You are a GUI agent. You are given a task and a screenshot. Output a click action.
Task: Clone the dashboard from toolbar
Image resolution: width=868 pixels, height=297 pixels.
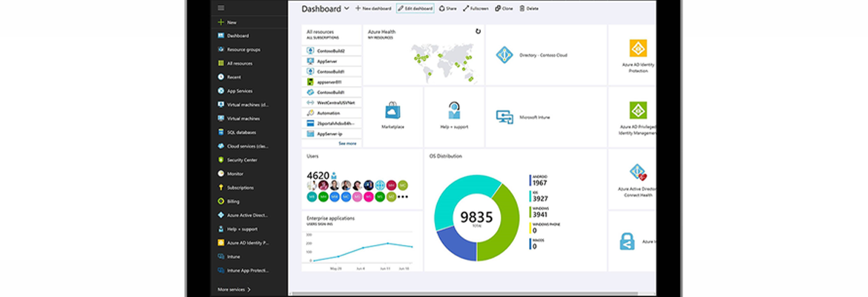point(504,8)
